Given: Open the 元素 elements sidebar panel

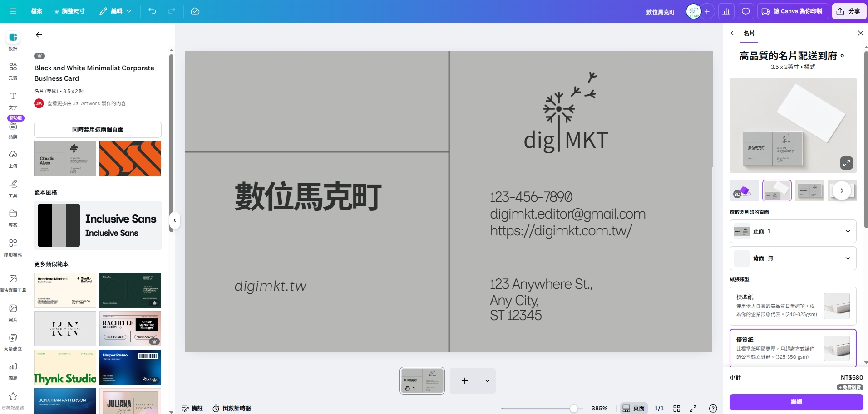Looking at the screenshot, I should (x=13, y=71).
